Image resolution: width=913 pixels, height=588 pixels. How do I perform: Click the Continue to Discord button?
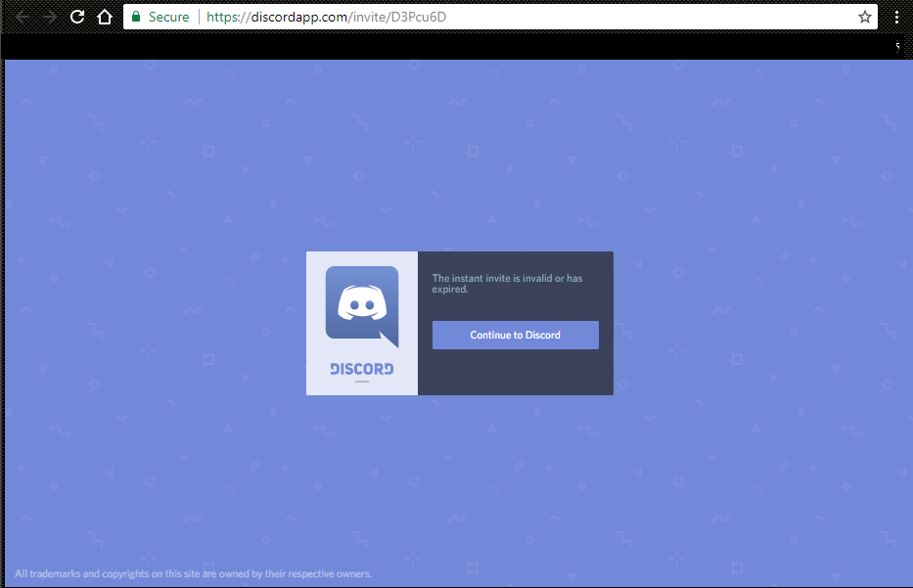click(x=516, y=335)
